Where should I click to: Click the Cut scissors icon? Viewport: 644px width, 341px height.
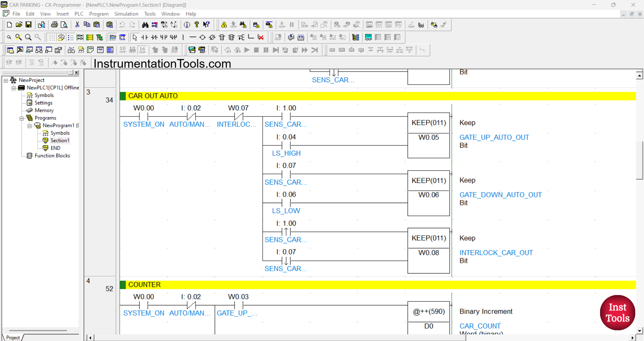77,25
